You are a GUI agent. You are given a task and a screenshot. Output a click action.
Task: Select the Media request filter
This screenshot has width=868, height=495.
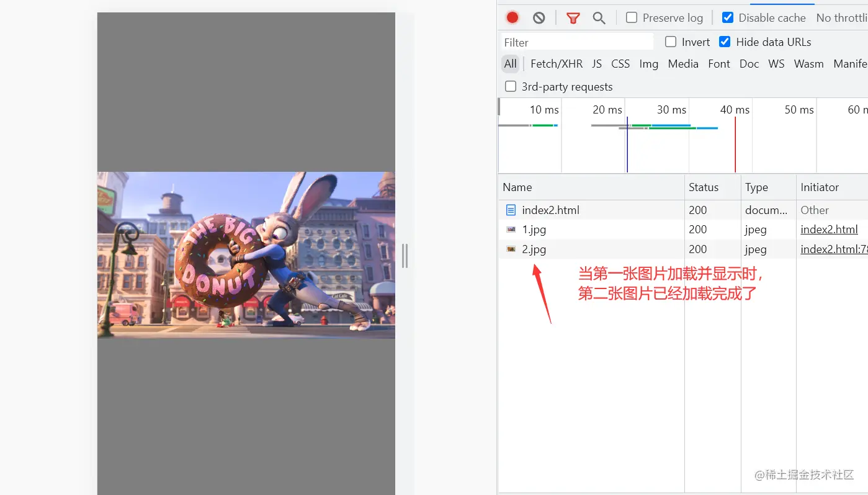(682, 63)
